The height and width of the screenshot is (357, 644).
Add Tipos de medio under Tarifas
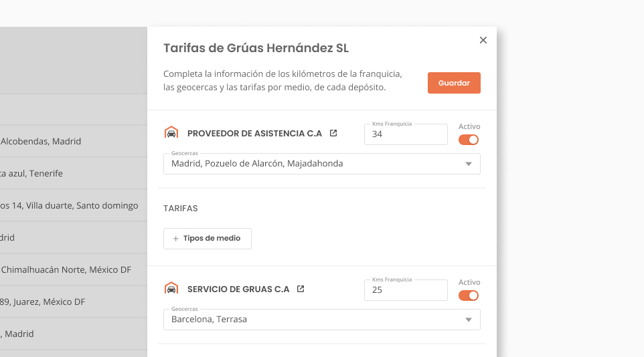(208, 239)
